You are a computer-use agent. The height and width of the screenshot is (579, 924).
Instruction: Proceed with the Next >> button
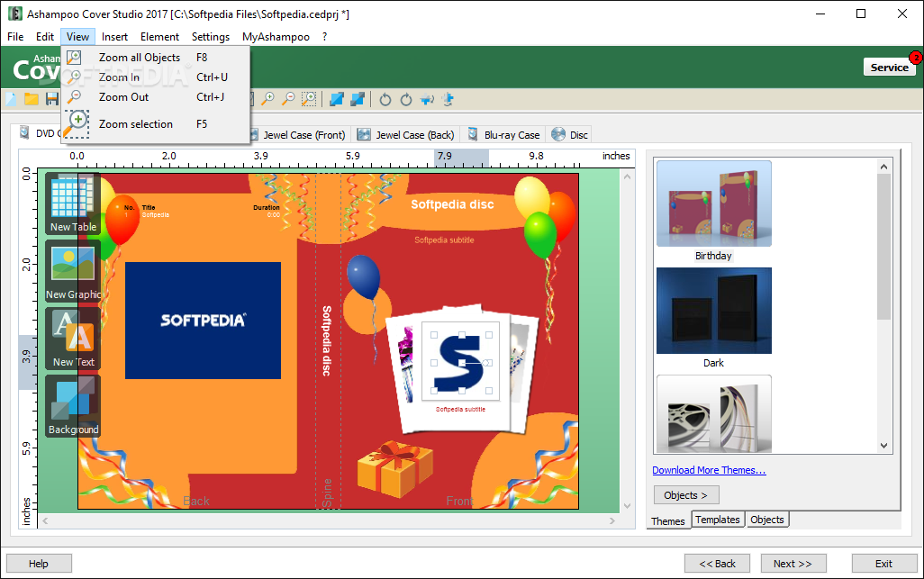793,564
